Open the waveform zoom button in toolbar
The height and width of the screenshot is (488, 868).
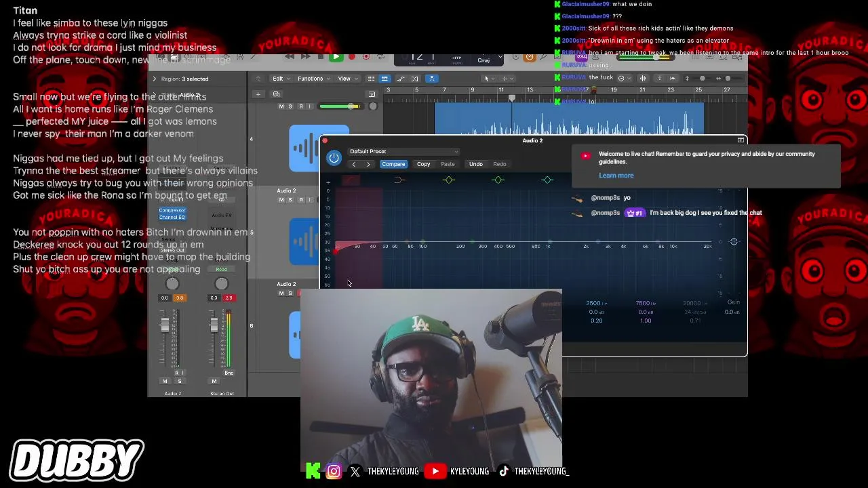[643, 79]
